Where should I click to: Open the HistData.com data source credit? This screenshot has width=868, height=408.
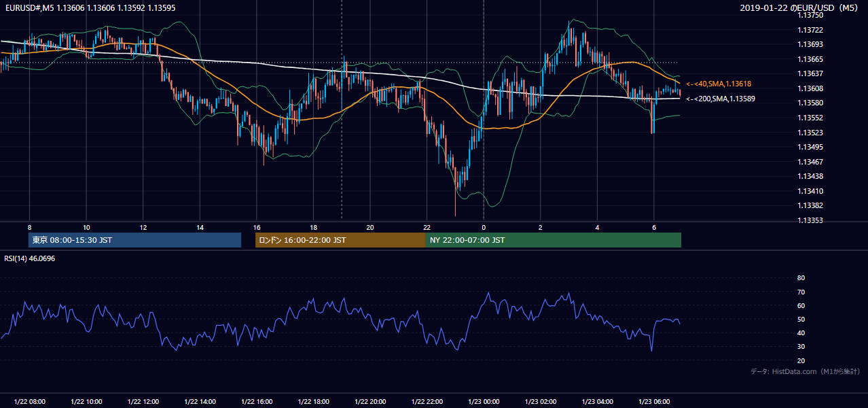pos(805,371)
